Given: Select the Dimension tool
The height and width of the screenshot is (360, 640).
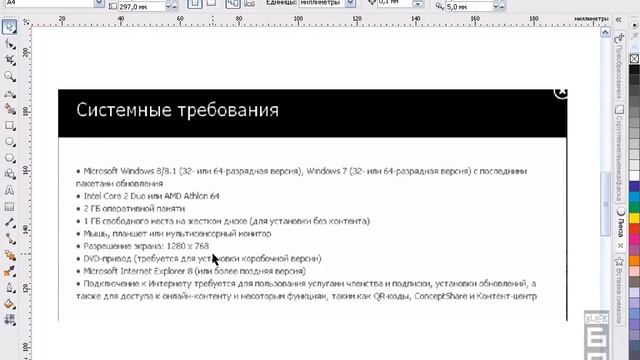Looking at the screenshot, I should 9,223.
